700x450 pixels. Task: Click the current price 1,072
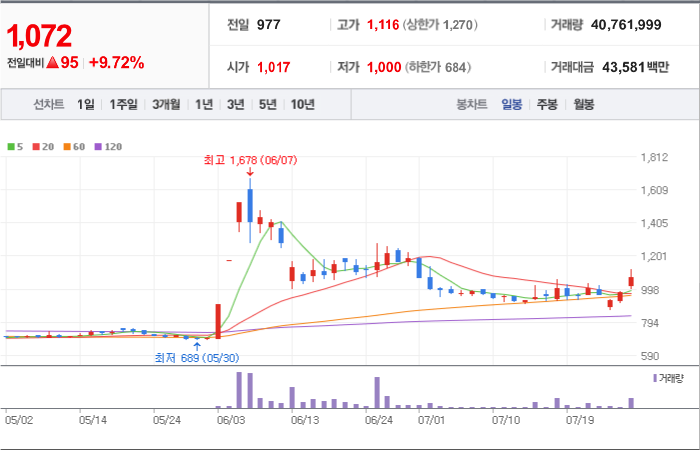39,36
